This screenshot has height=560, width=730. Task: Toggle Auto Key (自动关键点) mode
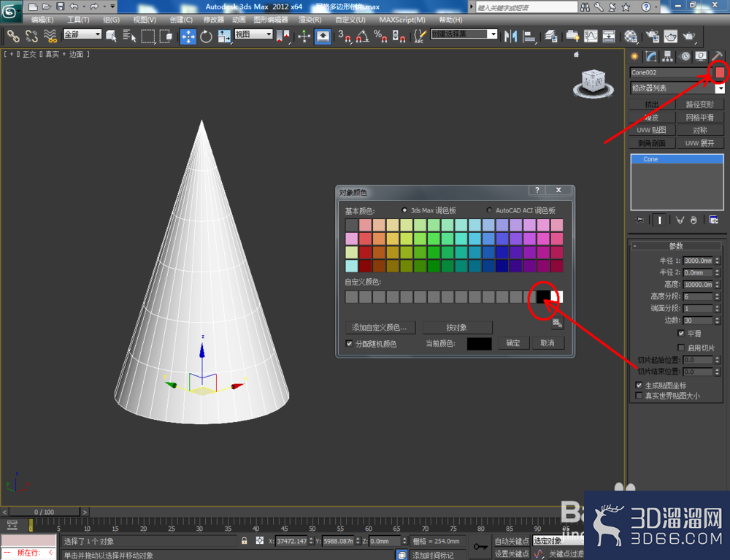(511, 541)
